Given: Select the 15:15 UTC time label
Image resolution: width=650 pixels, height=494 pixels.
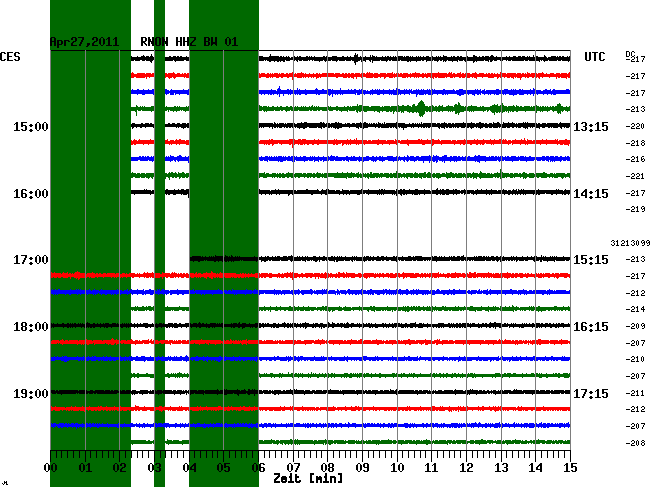Looking at the screenshot, I should [x=591, y=260].
